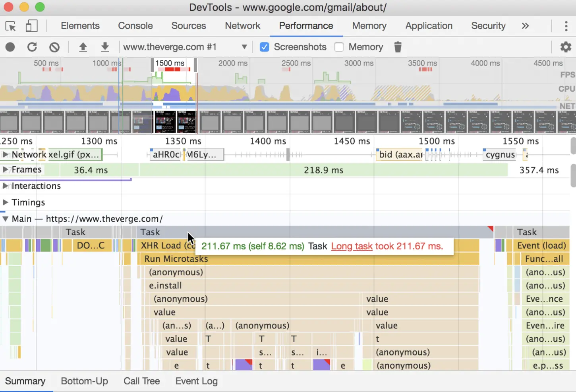Load a profile using the upload arrow
Viewport: 576px width, 392px height.
click(83, 47)
